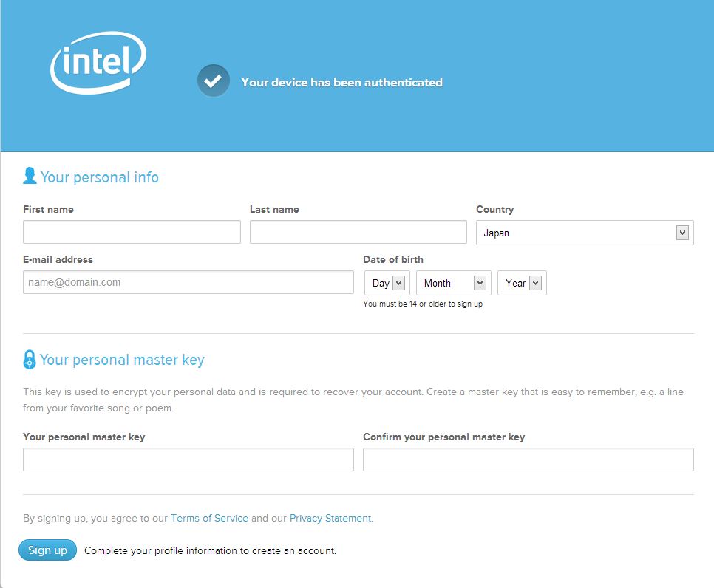Expand the Year dropdown
Image resolution: width=714 pixels, height=588 pixels.
click(523, 283)
